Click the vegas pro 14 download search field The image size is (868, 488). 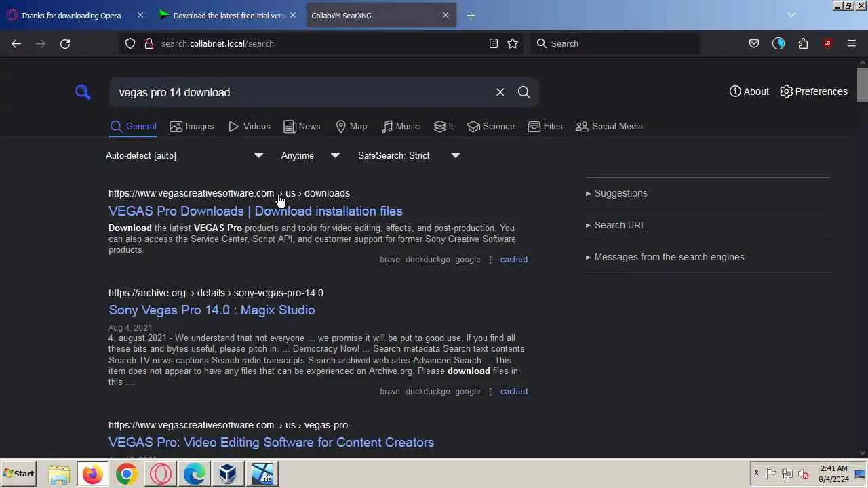pyautogui.click(x=302, y=92)
